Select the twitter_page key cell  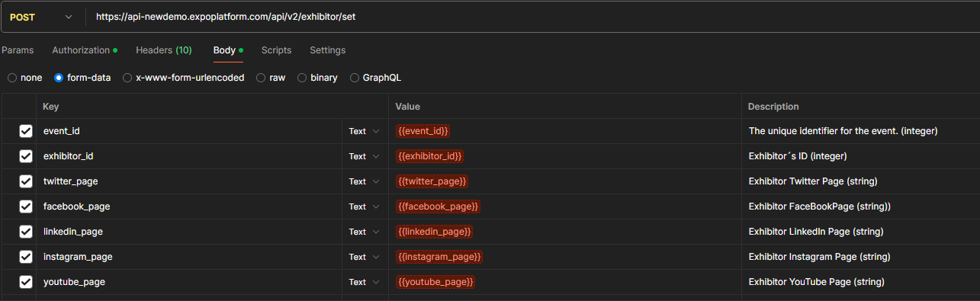(189, 181)
